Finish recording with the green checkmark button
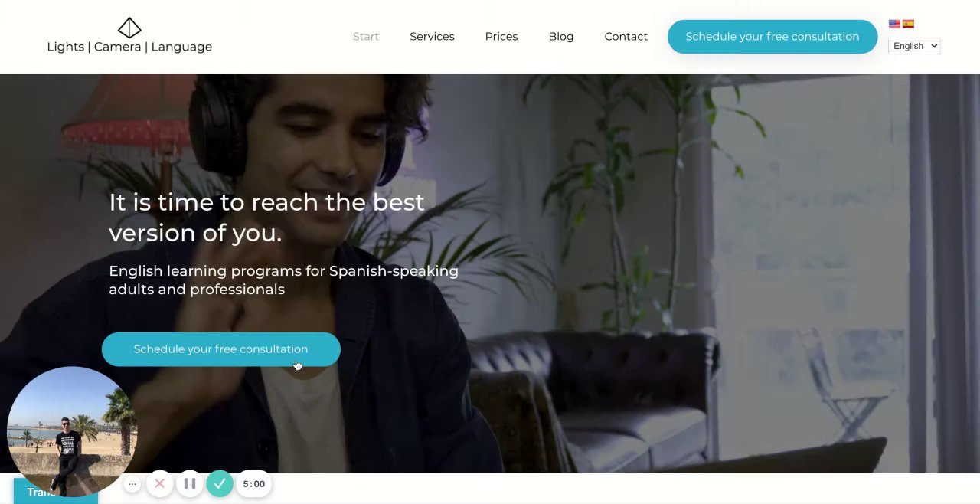The width and height of the screenshot is (980, 504). point(220,484)
